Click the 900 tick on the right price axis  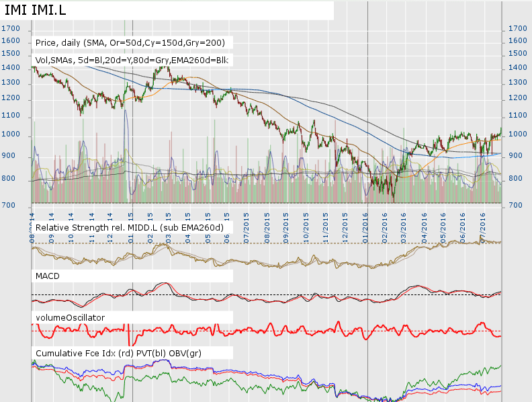point(516,155)
